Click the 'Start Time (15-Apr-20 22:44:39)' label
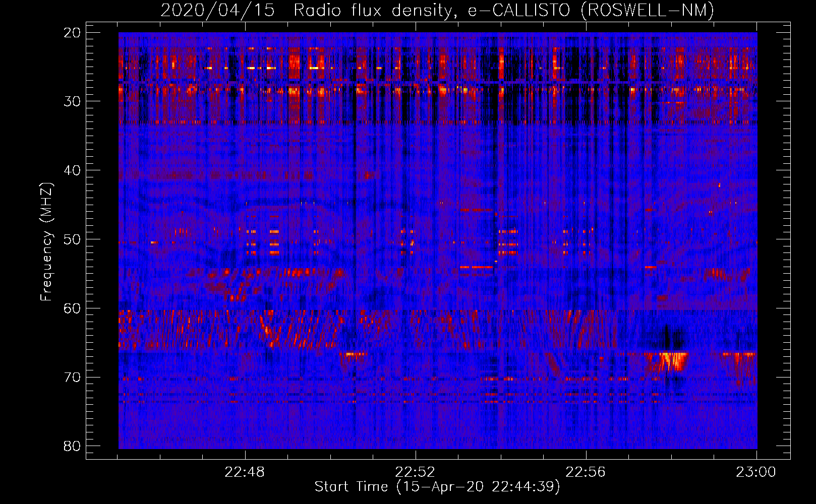 [437, 487]
